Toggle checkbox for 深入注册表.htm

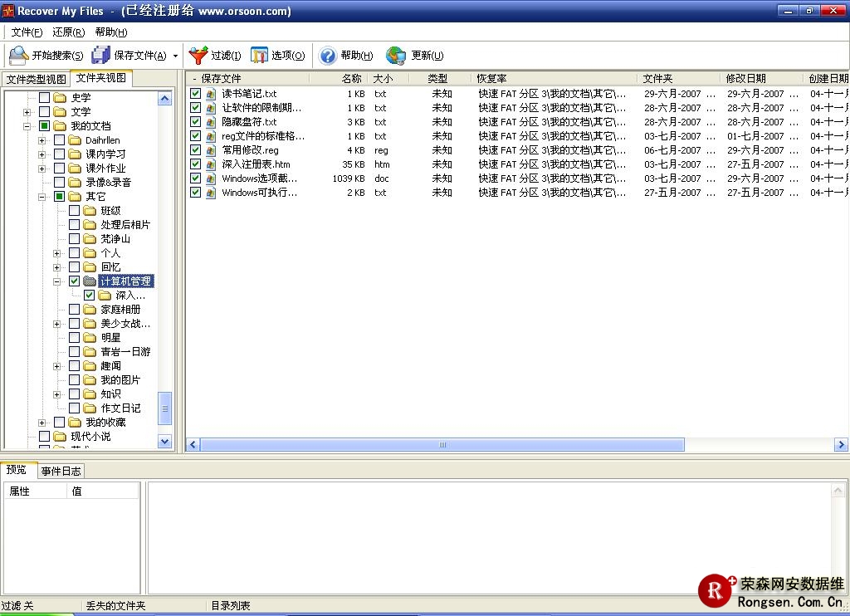point(196,164)
